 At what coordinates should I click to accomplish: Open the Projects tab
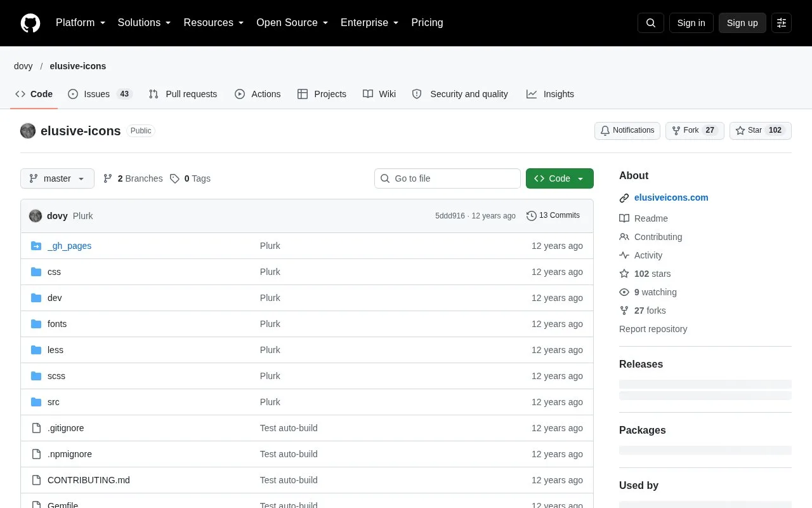(322, 94)
